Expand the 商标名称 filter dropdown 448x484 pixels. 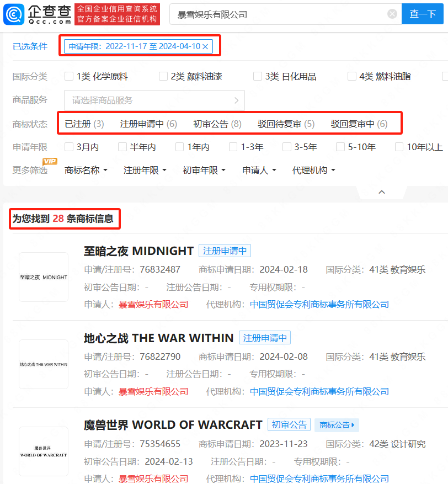[x=86, y=170]
